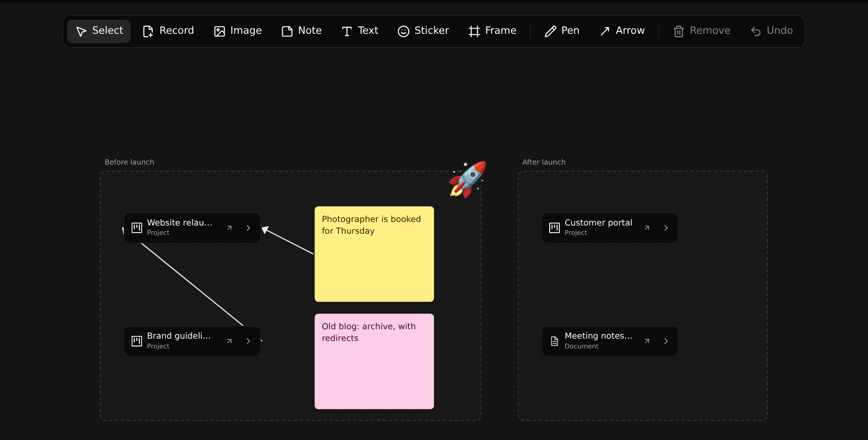Choose the Image tool

point(238,31)
